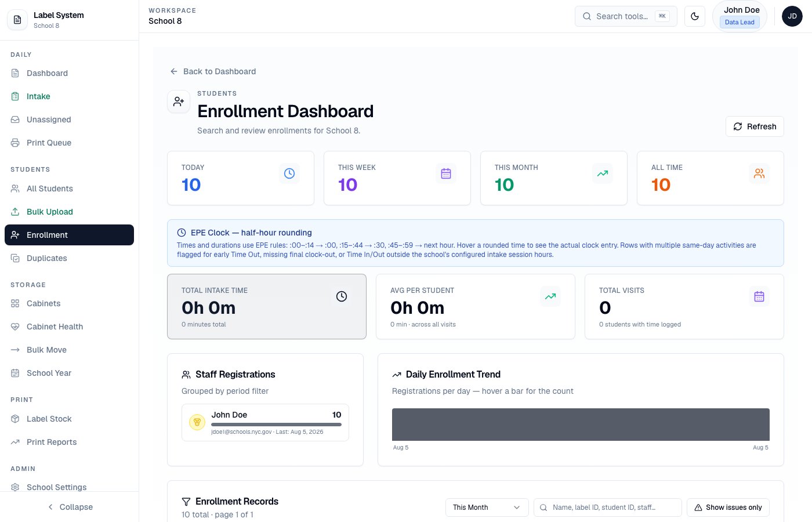The width and height of the screenshot is (812, 522).
Task: Select the Total Visits card
Action: pyautogui.click(x=684, y=306)
